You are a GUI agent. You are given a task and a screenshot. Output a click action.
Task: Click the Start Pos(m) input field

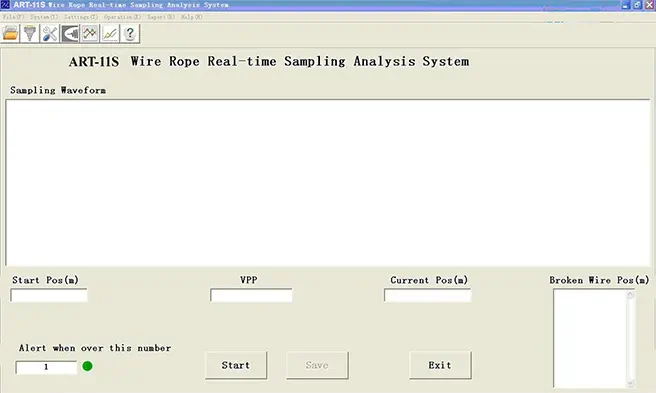click(49, 295)
